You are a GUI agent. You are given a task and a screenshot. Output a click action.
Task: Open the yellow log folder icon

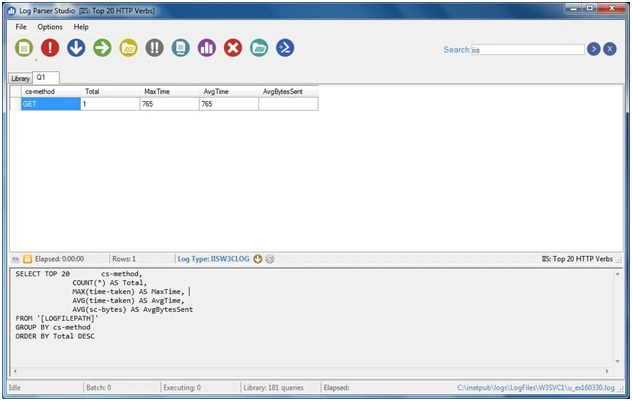point(129,48)
